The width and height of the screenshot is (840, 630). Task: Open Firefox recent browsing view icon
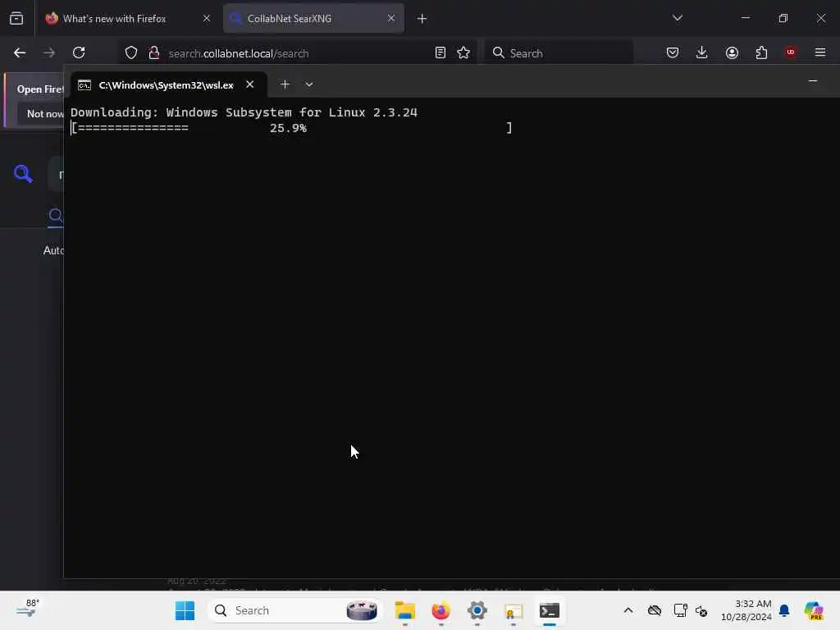[x=16, y=19]
